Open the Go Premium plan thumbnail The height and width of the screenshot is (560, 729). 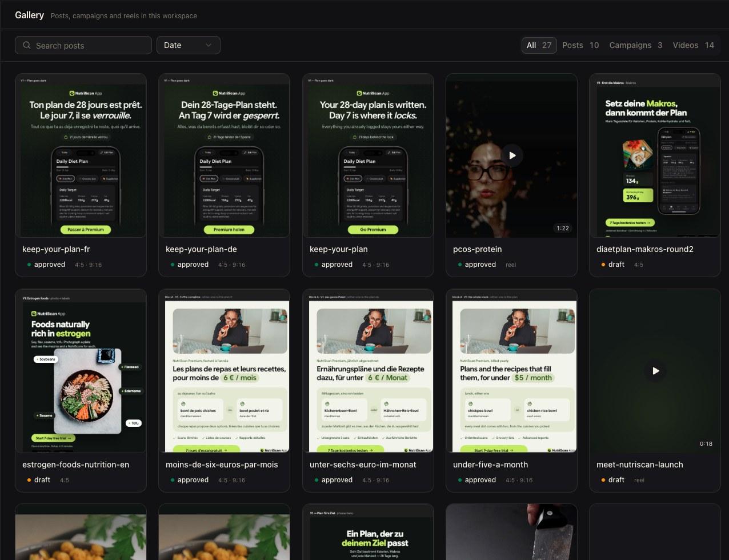[x=368, y=155]
